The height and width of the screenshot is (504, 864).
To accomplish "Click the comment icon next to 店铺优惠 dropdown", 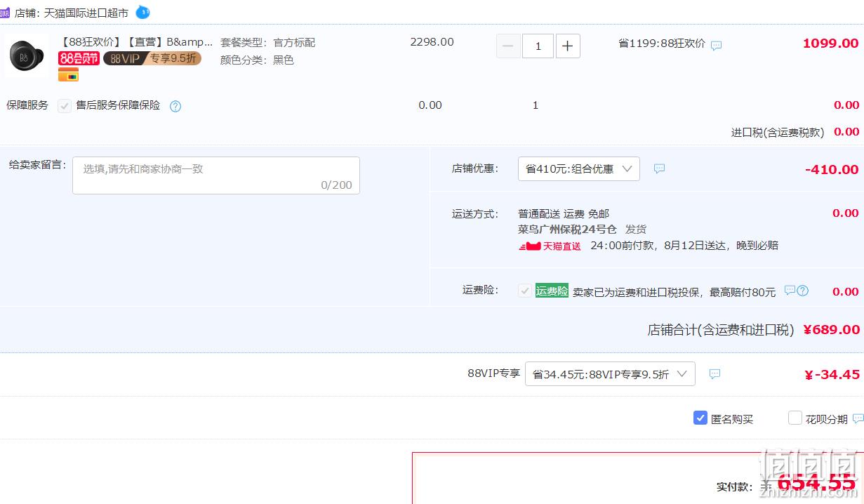I will pos(659,168).
